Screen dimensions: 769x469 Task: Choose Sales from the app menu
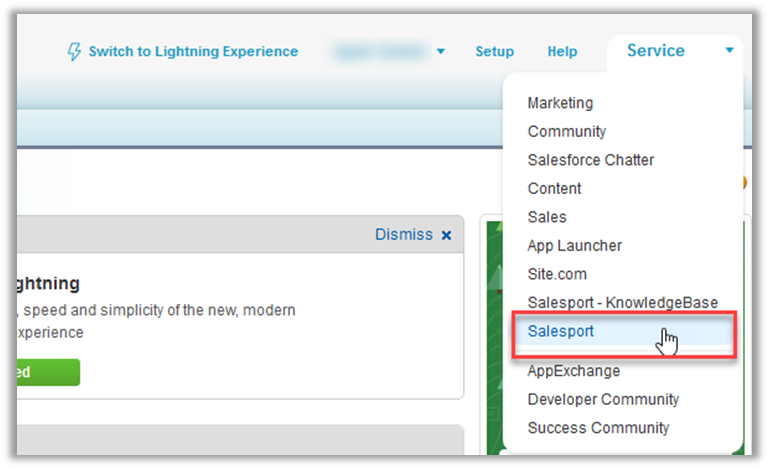pyautogui.click(x=547, y=217)
